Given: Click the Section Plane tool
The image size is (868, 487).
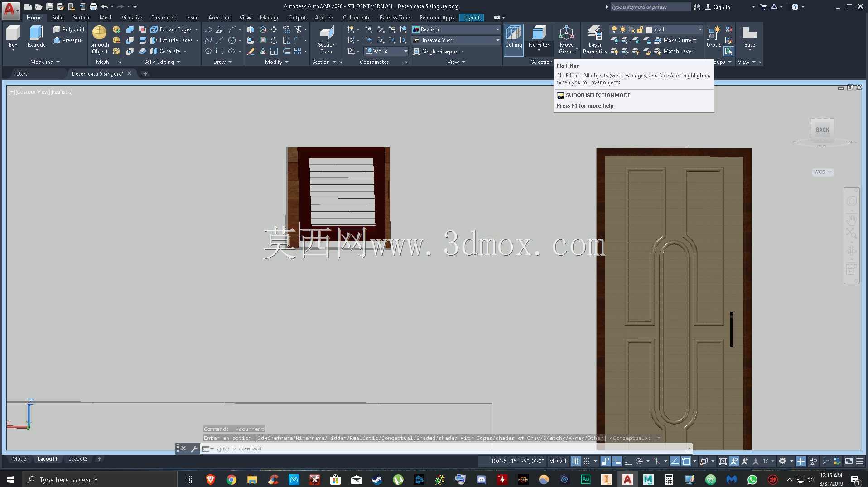Looking at the screenshot, I should click(327, 40).
